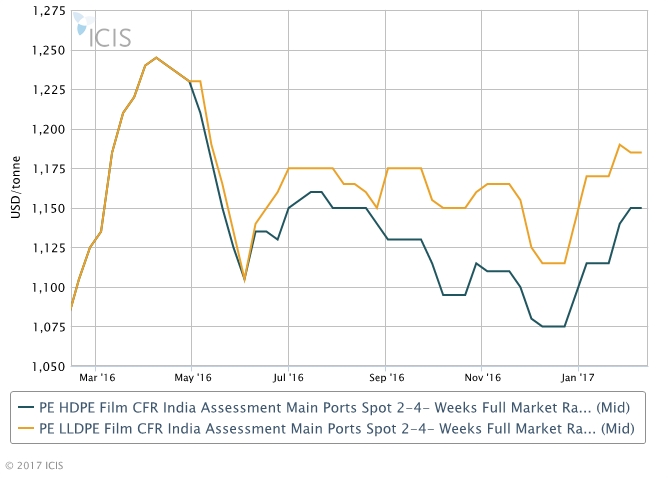
Task: Select the Jul '16 x-axis label
Action: [288, 378]
